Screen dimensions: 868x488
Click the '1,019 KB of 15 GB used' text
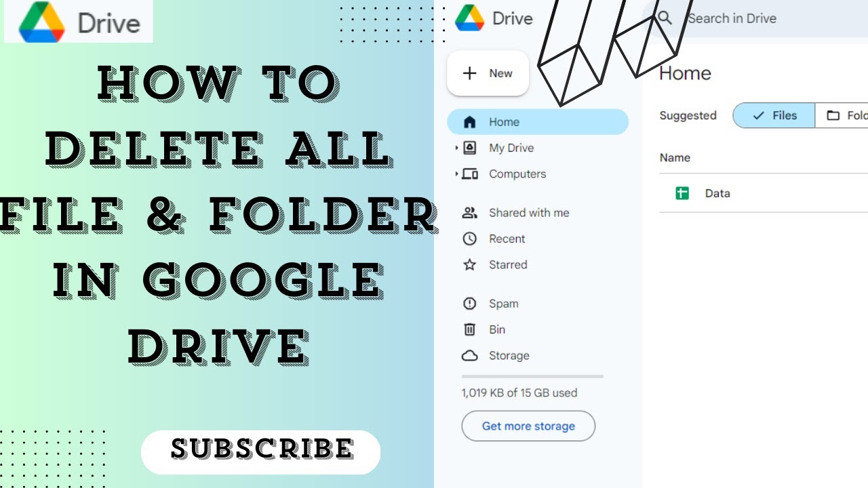[x=519, y=392]
